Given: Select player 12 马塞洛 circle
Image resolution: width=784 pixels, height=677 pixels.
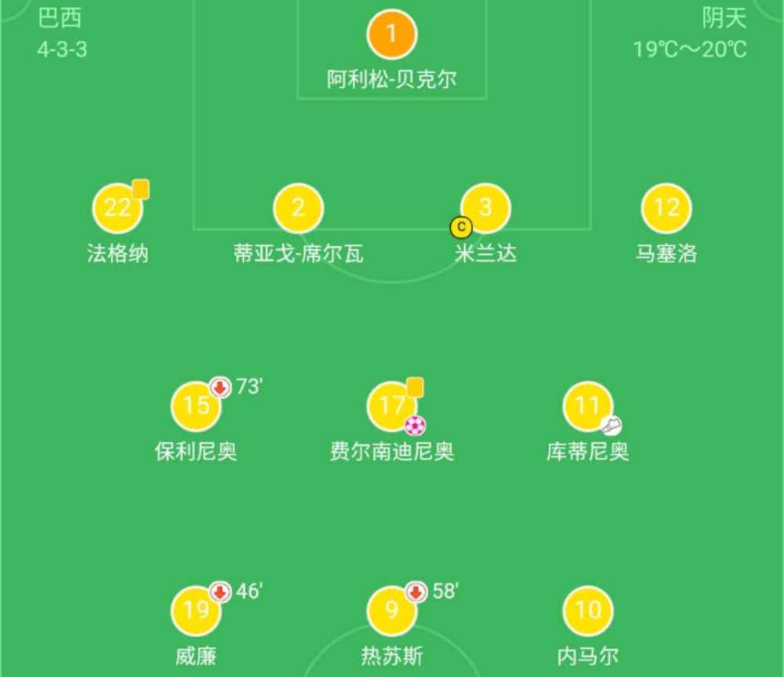Looking at the screenshot, I should (666, 208).
